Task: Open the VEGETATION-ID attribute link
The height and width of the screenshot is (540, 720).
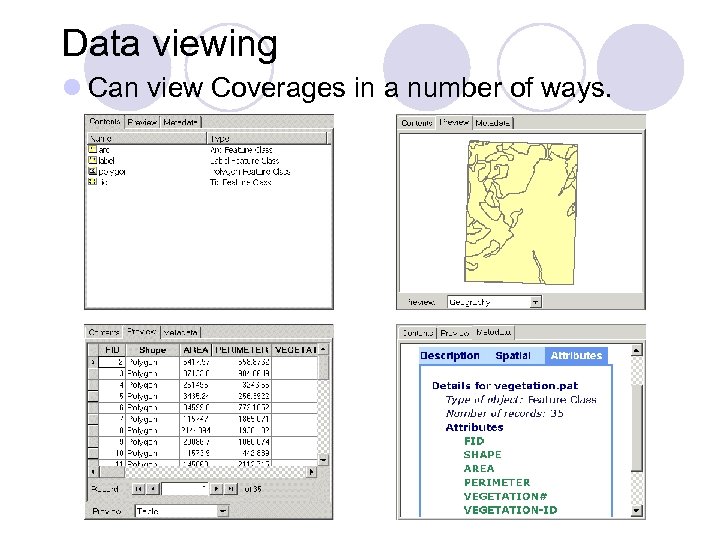Action: click(510, 510)
